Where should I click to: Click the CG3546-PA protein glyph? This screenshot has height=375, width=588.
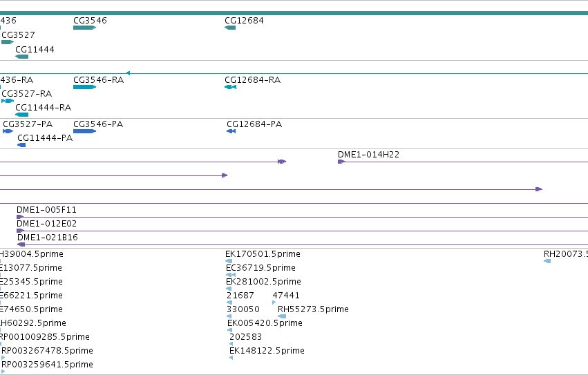85,131
